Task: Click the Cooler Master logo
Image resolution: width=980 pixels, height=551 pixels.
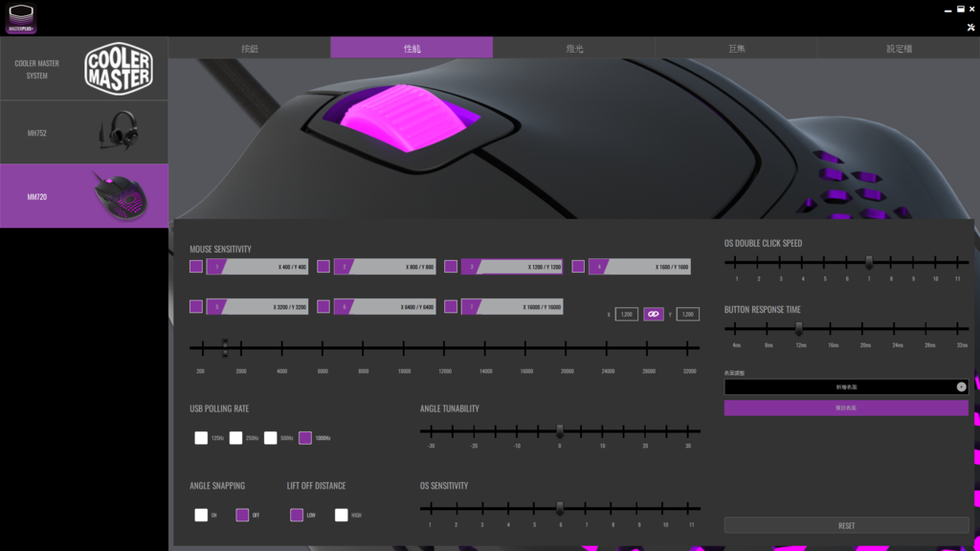Action: tap(118, 69)
